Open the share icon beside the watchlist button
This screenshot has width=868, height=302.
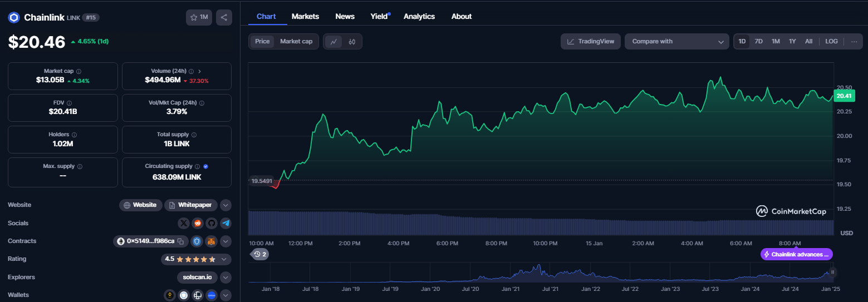(x=224, y=17)
